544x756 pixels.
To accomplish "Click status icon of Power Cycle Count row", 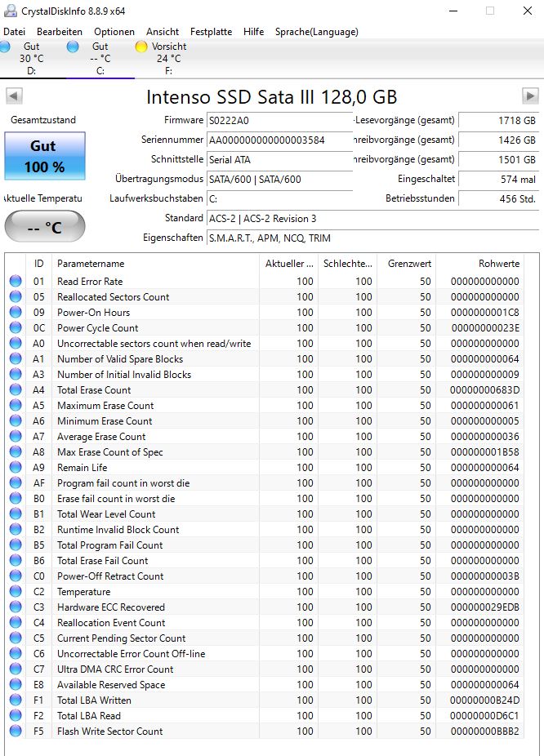I will [x=16, y=328].
